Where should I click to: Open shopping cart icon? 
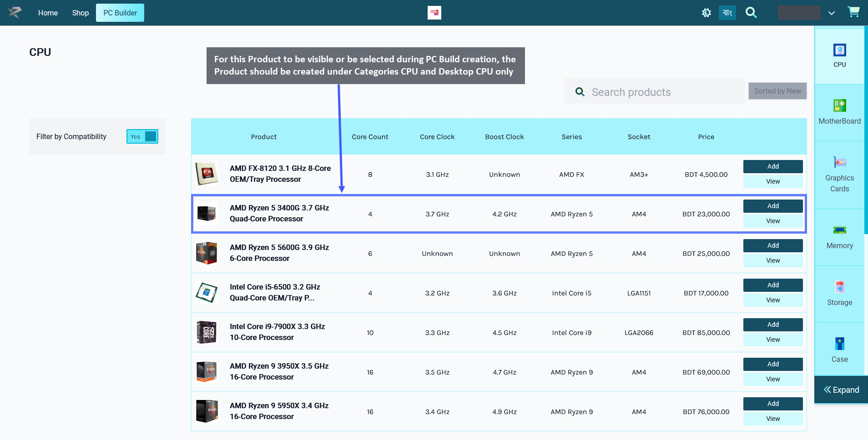853,12
